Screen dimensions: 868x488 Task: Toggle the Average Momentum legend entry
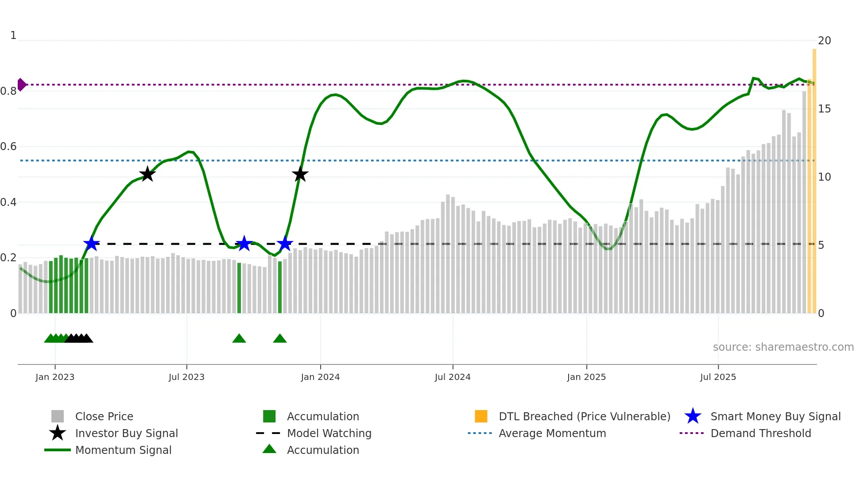coord(480,433)
